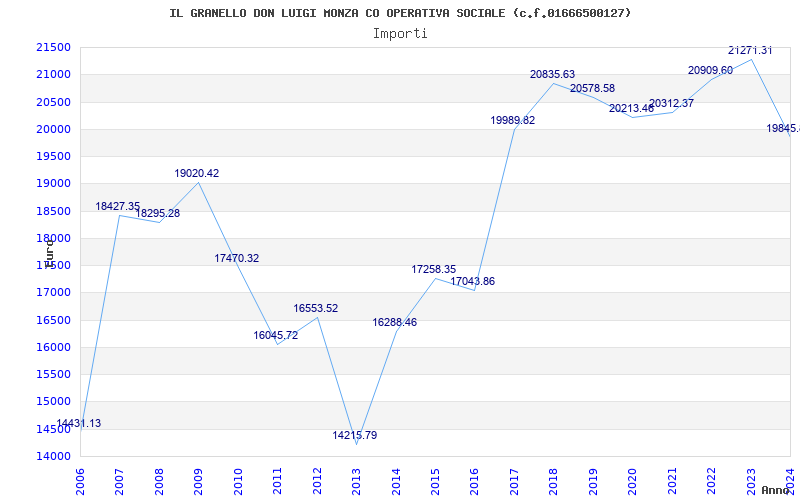Click the x-axis year 2008
This screenshot has height=500, width=800.
click(x=159, y=482)
